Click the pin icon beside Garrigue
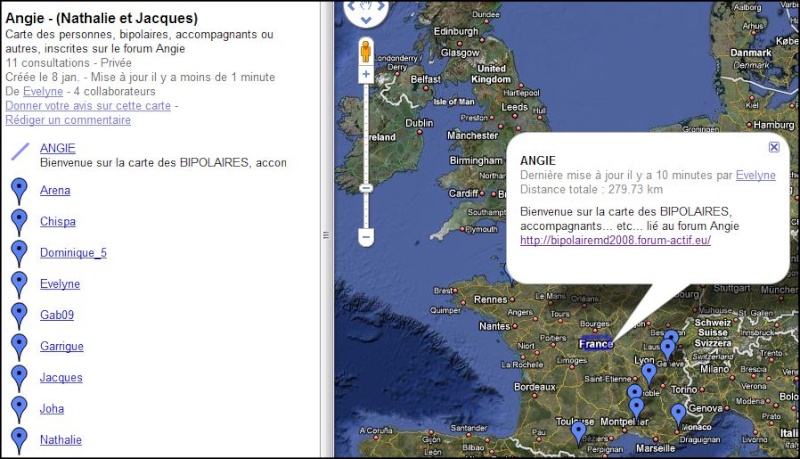Image resolution: width=800 pixels, height=459 pixels. 19,347
